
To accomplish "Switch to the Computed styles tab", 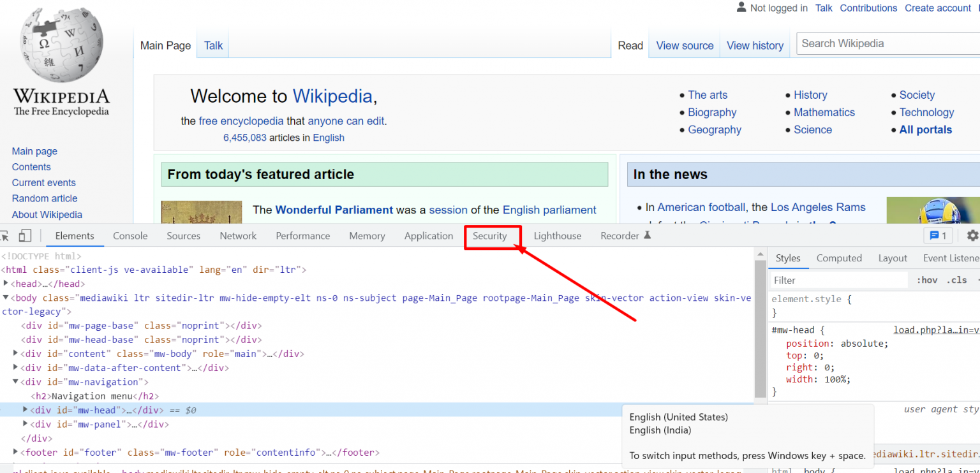I will coord(838,258).
